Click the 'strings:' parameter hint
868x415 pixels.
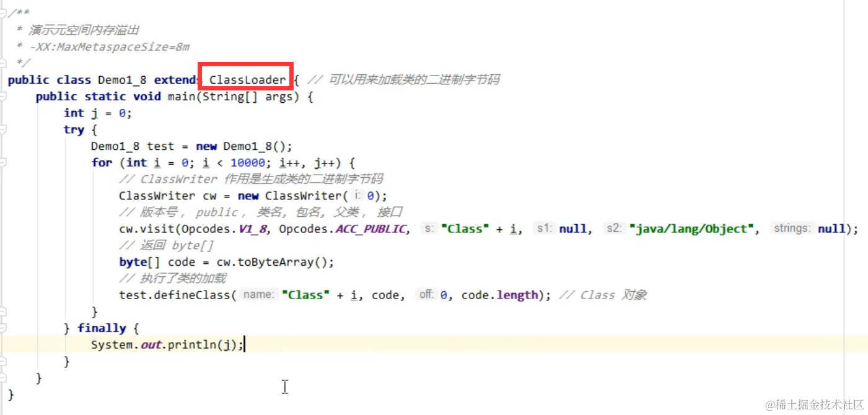pos(791,229)
